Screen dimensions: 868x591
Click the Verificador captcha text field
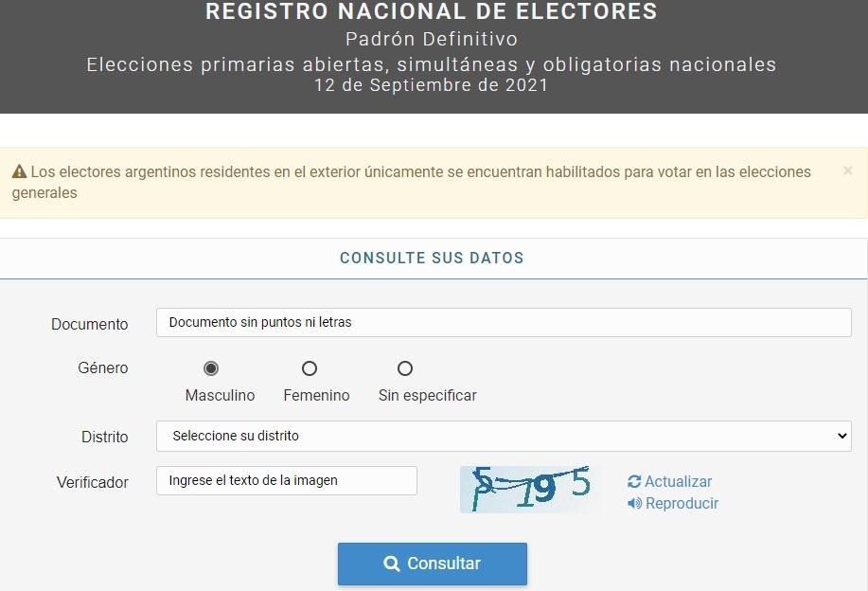click(287, 481)
